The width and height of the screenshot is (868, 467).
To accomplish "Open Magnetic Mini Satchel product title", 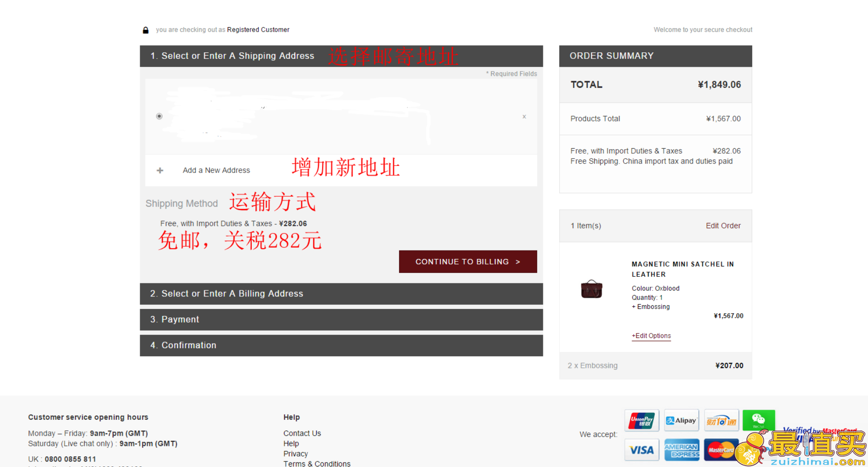I will point(683,269).
